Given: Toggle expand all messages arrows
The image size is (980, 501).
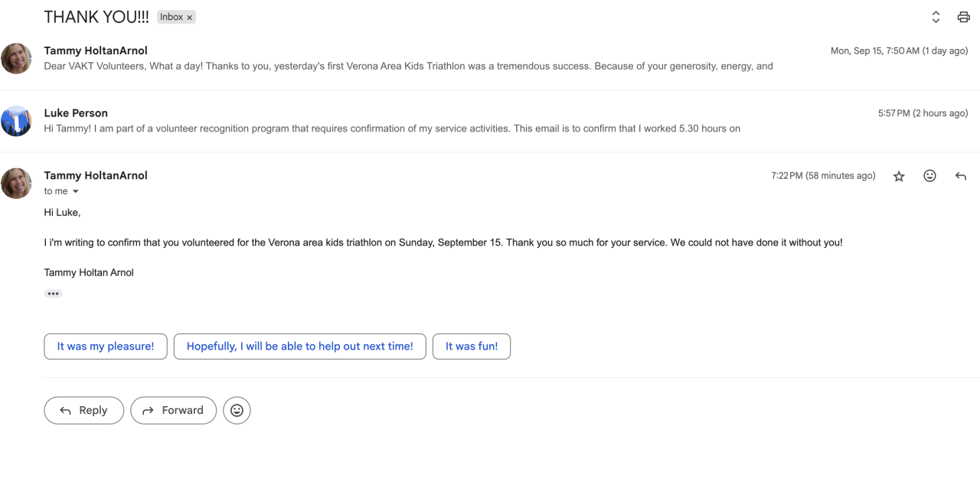Looking at the screenshot, I should pyautogui.click(x=936, y=17).
